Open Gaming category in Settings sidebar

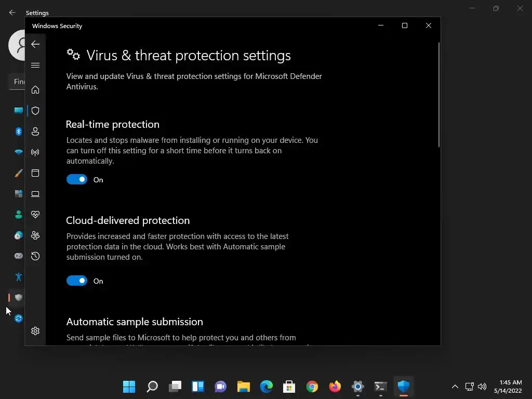[x=18, y=256]
